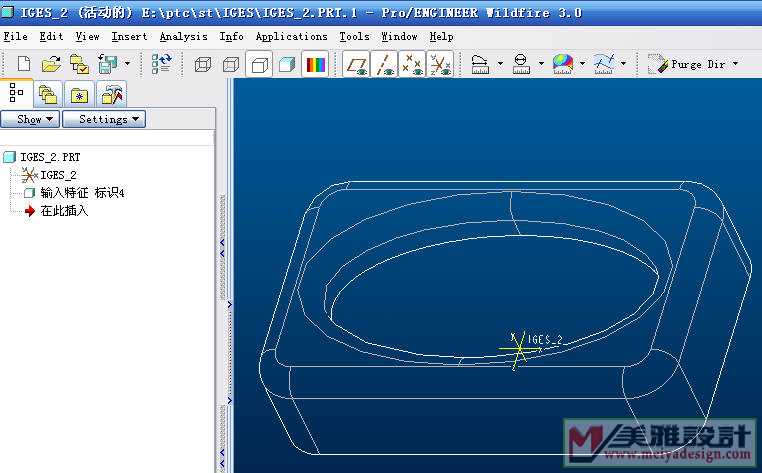Image resolution: width=762 pixels, height=473 pixels.
Task: Click the distance measure analysis icon
Action: 480,64
